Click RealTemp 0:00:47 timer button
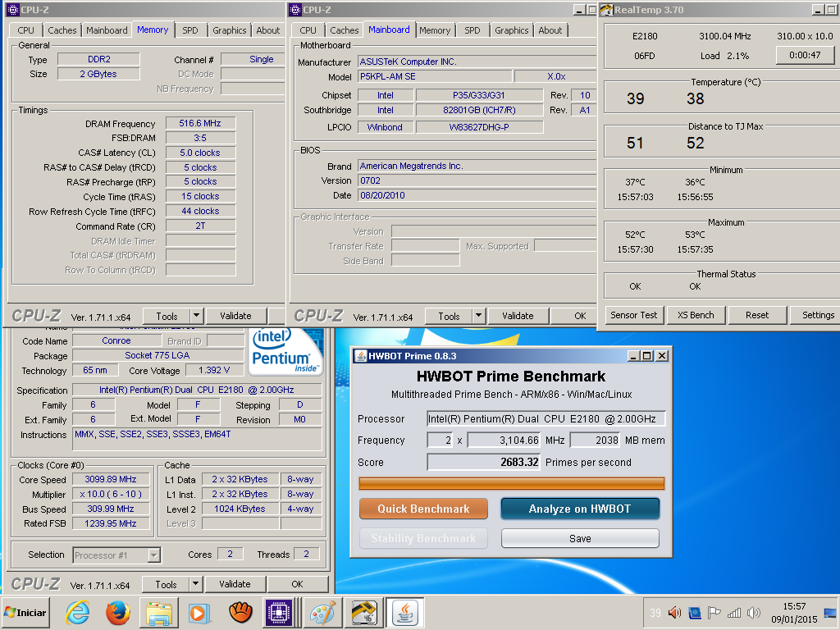 coord(805,55)
